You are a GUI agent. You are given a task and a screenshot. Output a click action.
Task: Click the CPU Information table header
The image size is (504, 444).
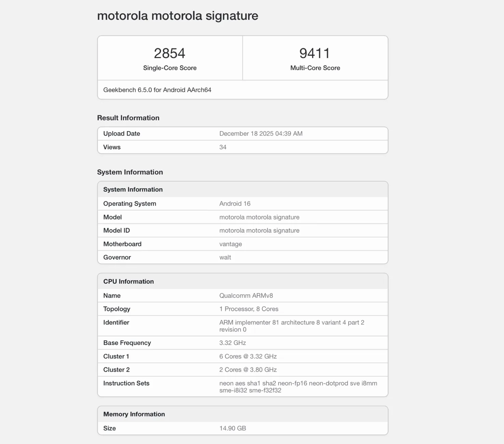click(x=128, y=282)
